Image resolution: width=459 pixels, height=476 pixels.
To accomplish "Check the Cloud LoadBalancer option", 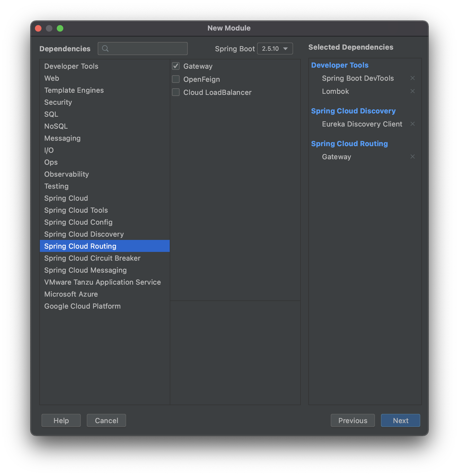I will tap(176, 92).
